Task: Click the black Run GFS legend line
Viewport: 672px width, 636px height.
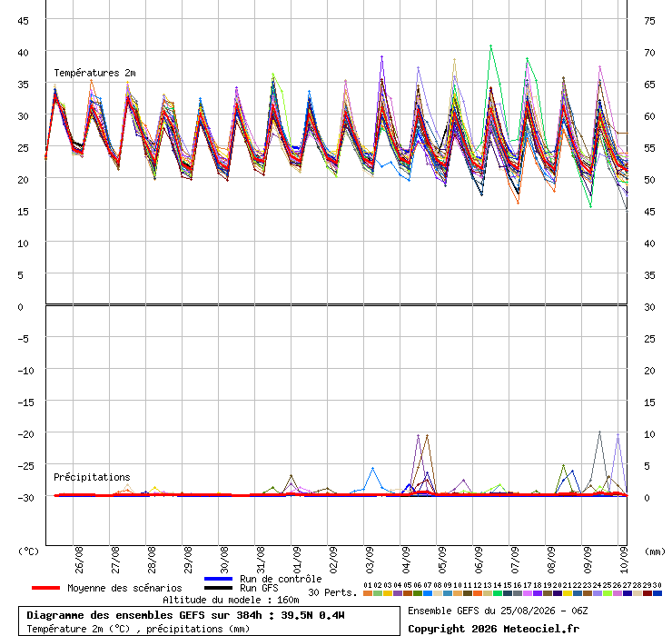Action: pyautogui.click(x=219, y=588)
